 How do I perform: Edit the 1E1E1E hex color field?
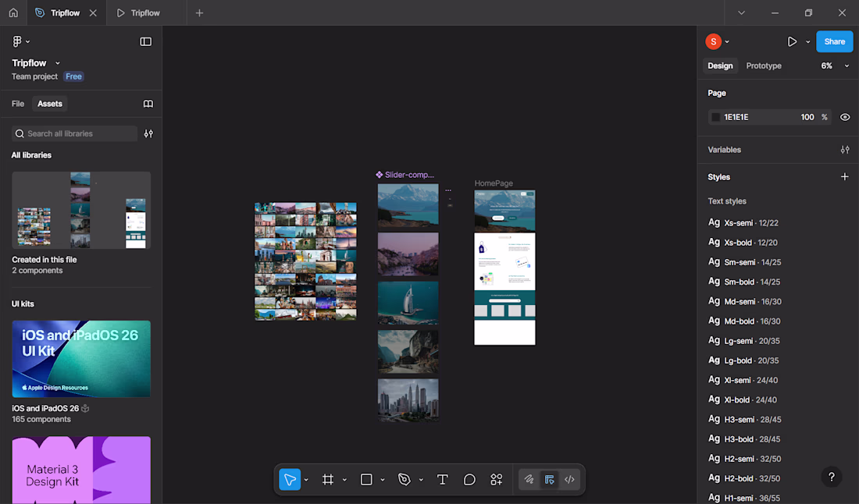click(x=736, y=117)
